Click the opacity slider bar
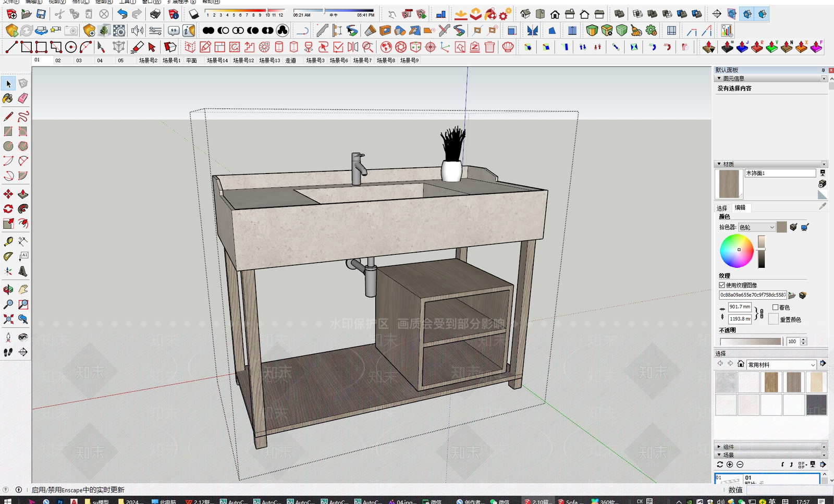 coord(751,341)
